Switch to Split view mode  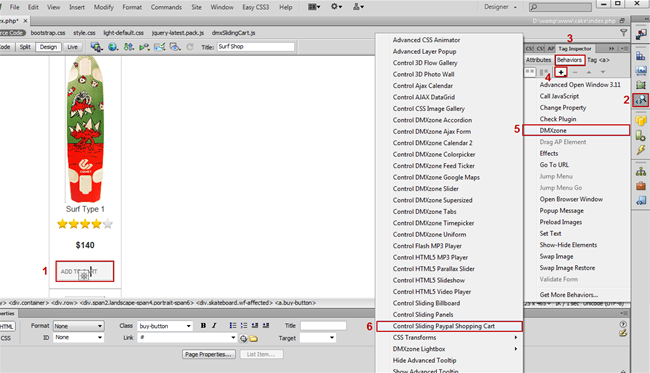tap(25, 47)
